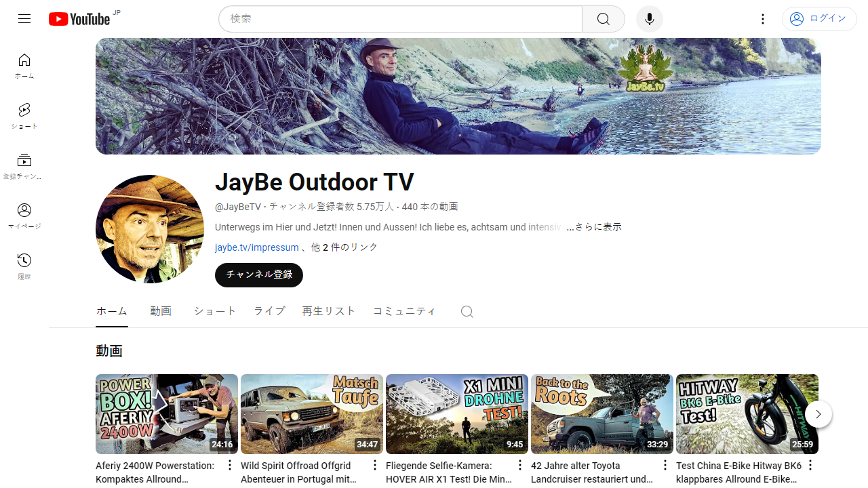This screenshot has width=868, height=488.
Task: Click the channel banner image
Action: tap(458, 96)
